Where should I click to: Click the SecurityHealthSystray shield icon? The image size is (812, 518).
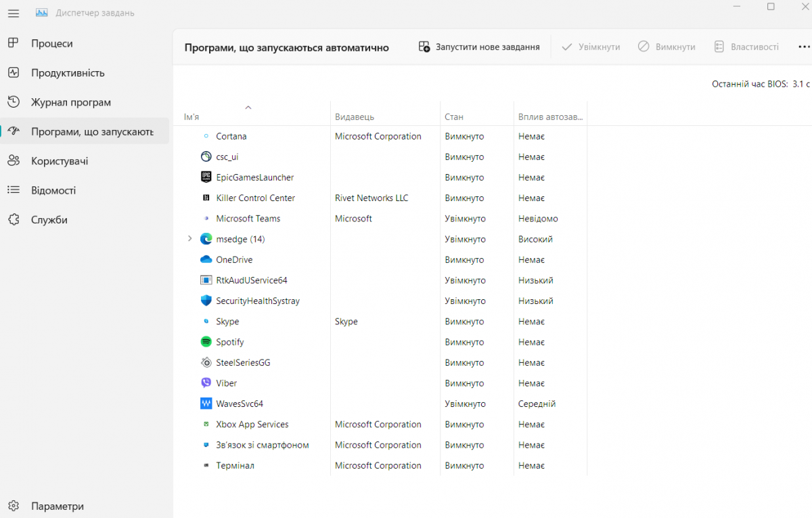[206, 301]
